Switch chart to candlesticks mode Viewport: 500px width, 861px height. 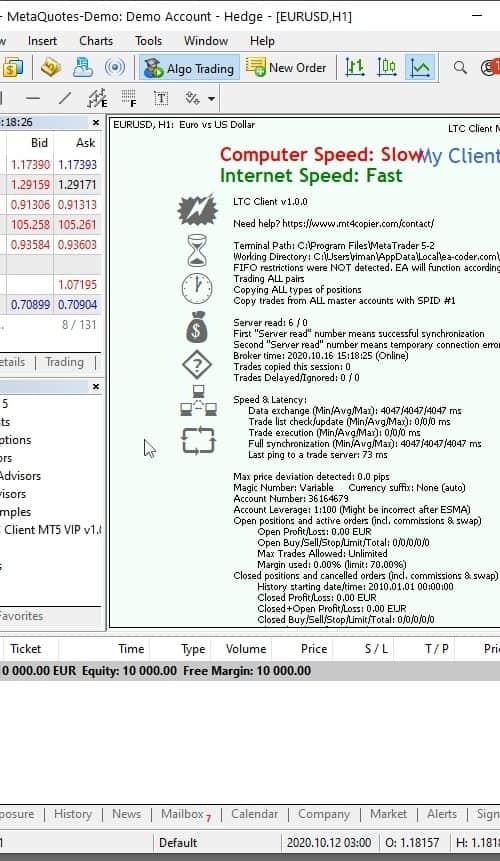click(x=387, y=68)
